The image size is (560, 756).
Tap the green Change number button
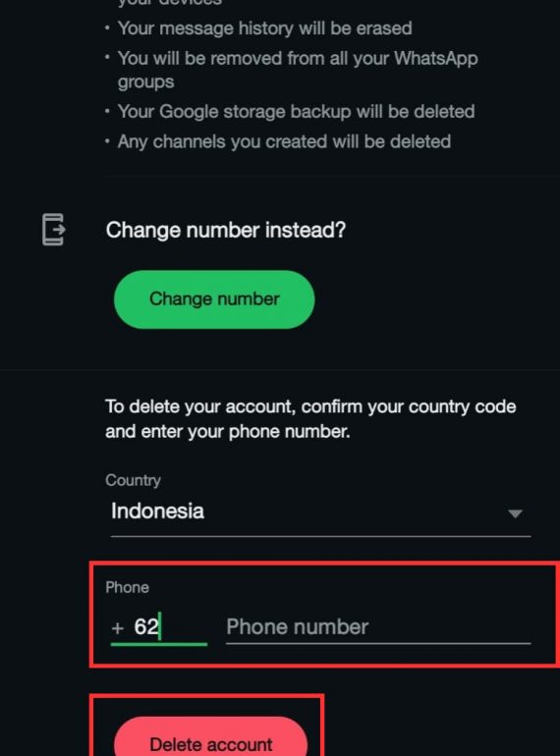214,299
